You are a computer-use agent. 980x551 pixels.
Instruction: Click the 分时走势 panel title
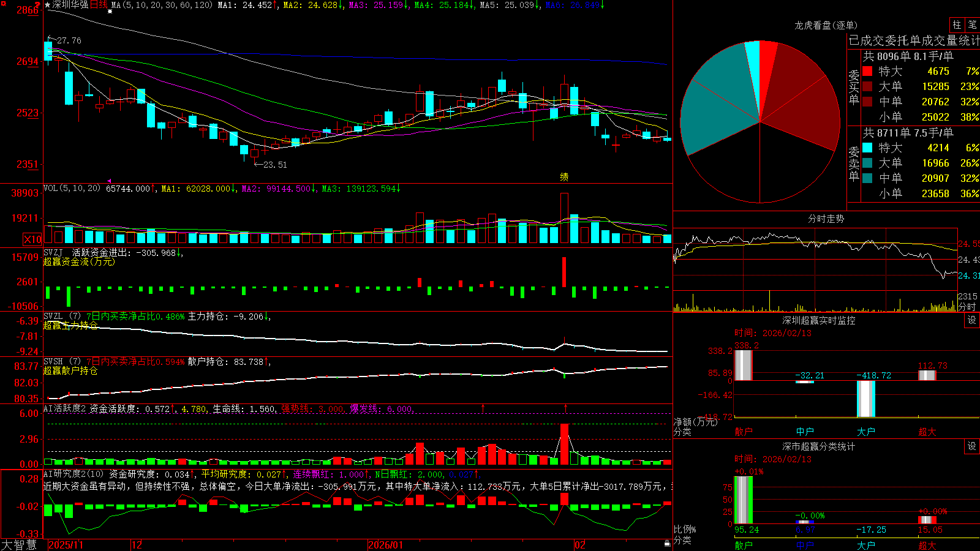click(826, 219)
